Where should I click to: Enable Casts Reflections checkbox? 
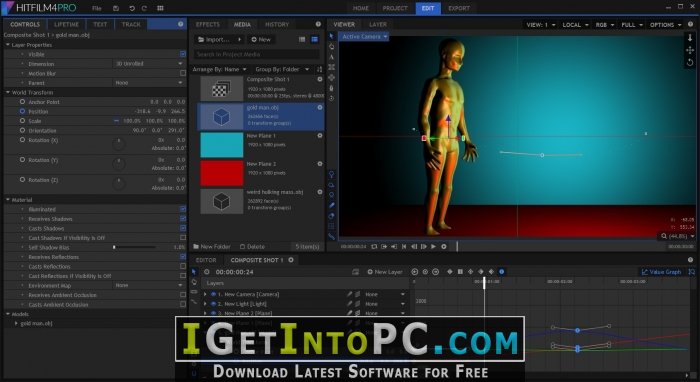[x=183, y=266]
